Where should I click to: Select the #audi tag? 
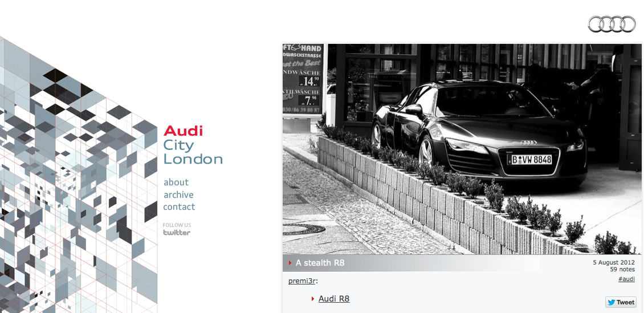pyautogui.click(x=626, y=279)
